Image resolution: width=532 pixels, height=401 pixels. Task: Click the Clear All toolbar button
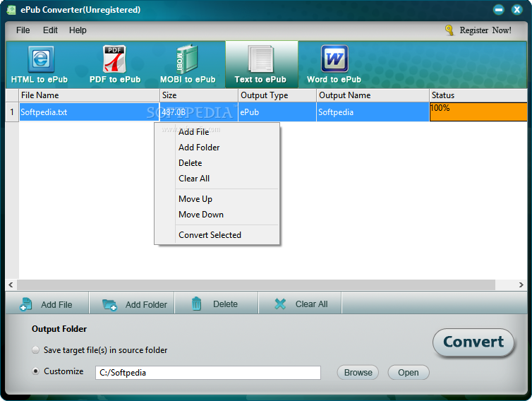[301, 304]
